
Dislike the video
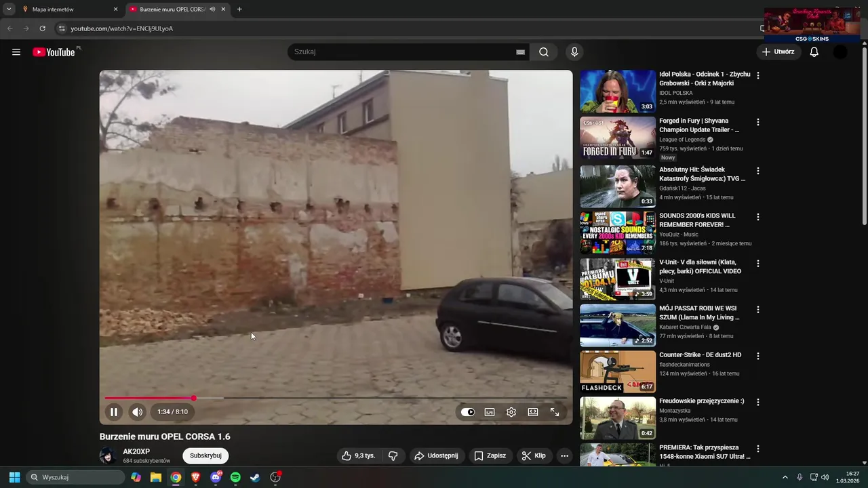393,455
